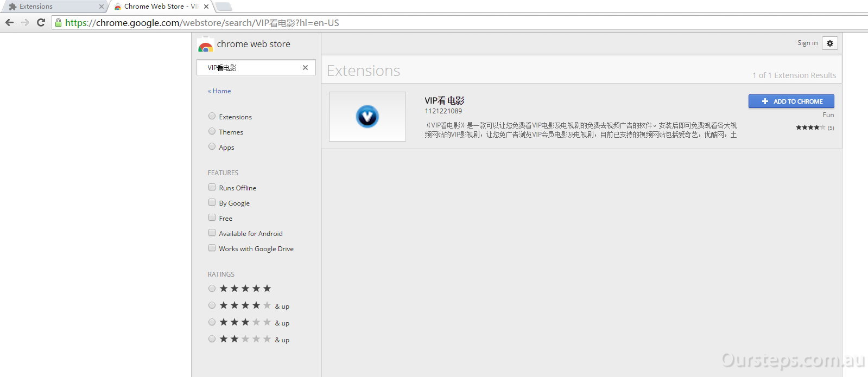Image resolution: width=868 pixels, height=377 pixels.
Task: Clear the search box with X
Action: (x=305, y=68)
